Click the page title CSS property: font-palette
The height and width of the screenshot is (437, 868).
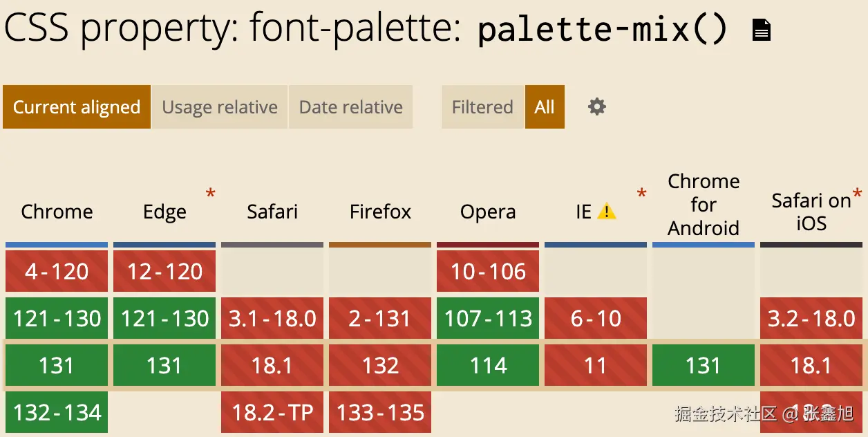(x=232, y=29)
